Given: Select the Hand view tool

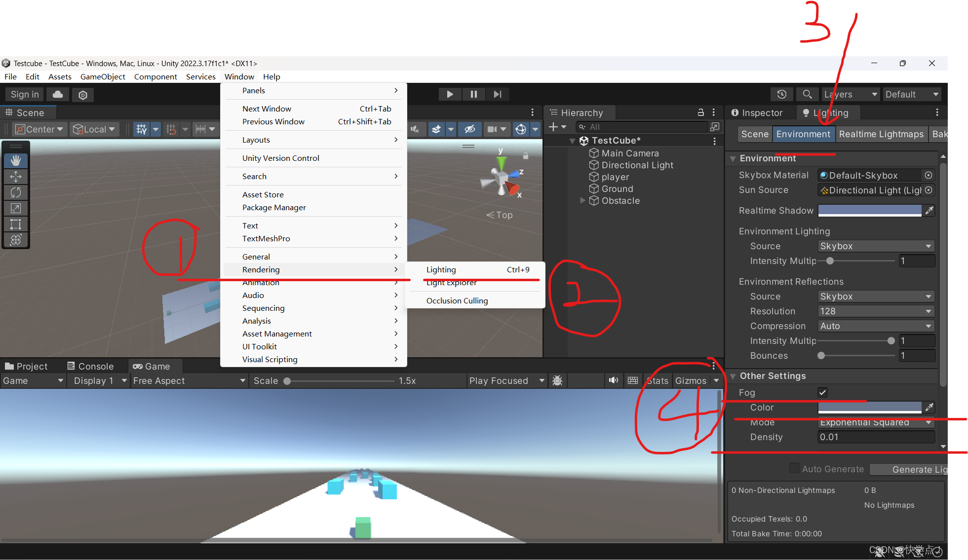Looking at the screenshot, I should pos(16,161).
